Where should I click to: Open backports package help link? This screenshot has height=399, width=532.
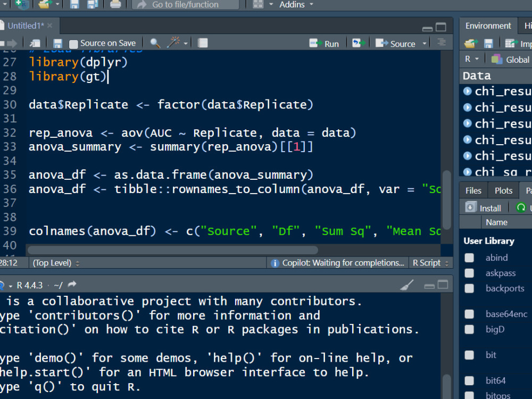pos(505,288)
